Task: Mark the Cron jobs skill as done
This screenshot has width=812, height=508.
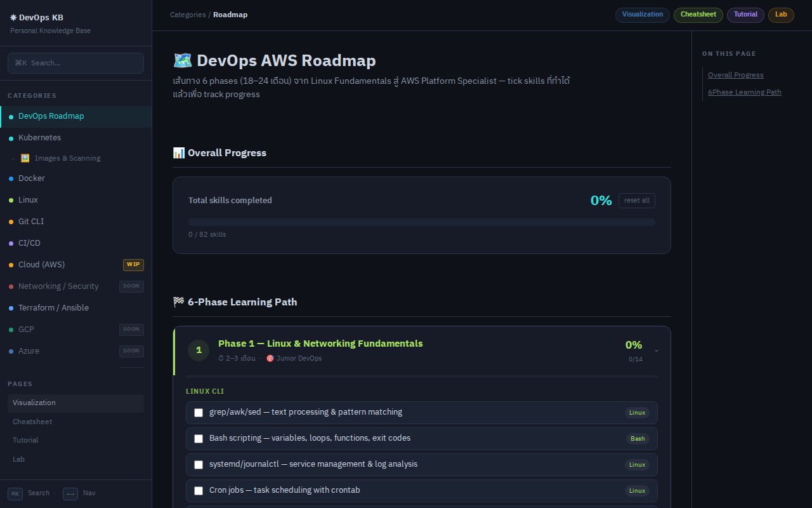Action: pyautogui.click(x=199, y=491)
